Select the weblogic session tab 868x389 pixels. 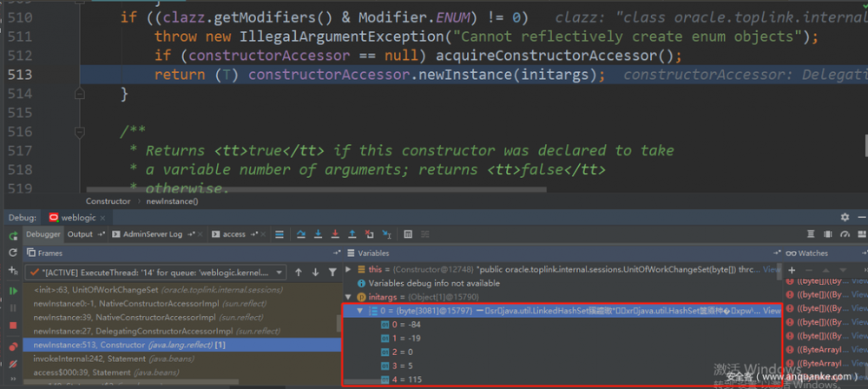tap(78, 218)
